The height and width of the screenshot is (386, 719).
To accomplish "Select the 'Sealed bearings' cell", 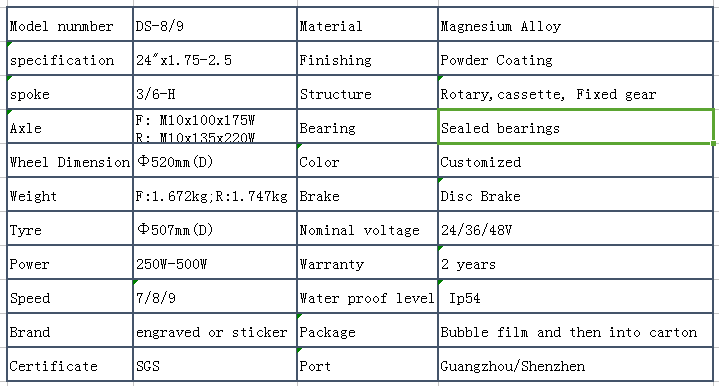I will [x=575, y=127].
